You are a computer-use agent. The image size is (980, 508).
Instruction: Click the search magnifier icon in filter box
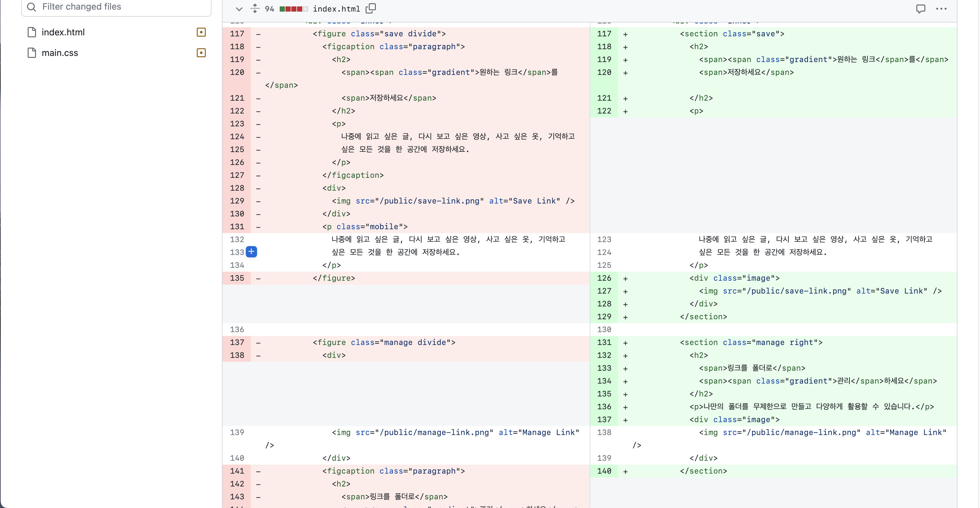tap(32, 6)
